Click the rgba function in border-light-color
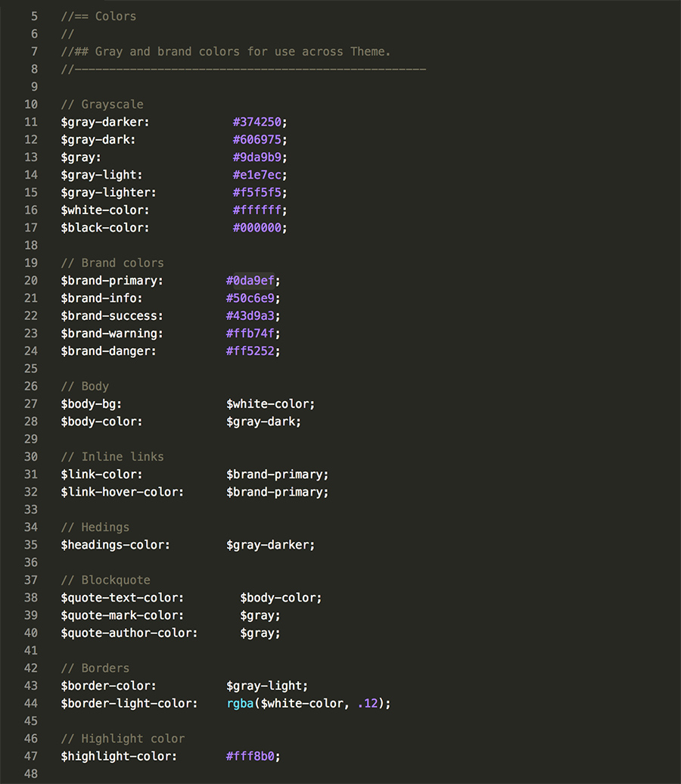Screen dimensions: 681x784 pos(239,703)
